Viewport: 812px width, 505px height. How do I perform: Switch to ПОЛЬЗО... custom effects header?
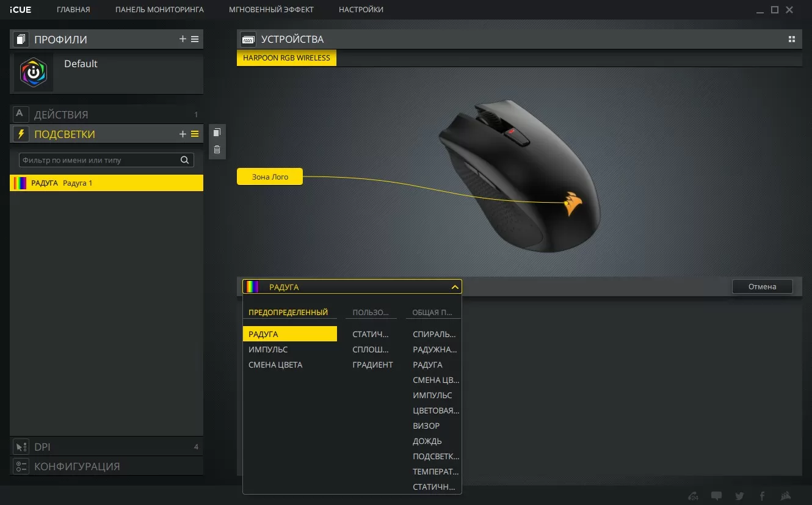(x=371, y=312)
